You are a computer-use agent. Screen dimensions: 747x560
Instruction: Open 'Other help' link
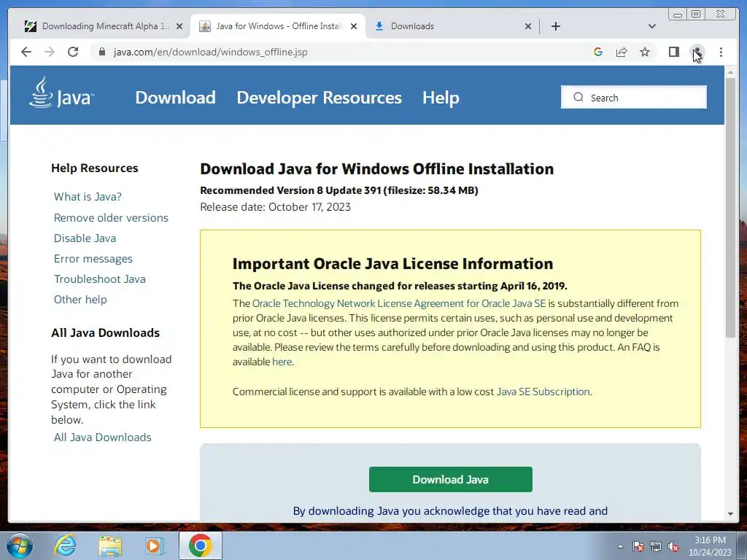coord(80,300)
